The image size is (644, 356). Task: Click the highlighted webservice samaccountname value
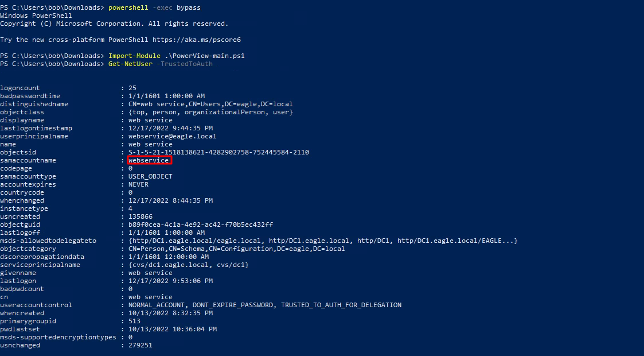[149, 160]
